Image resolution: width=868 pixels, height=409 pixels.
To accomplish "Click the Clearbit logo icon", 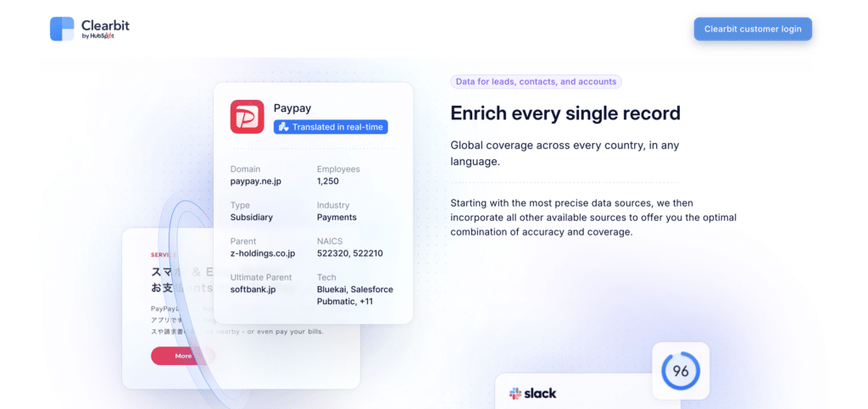I will 62,29.
